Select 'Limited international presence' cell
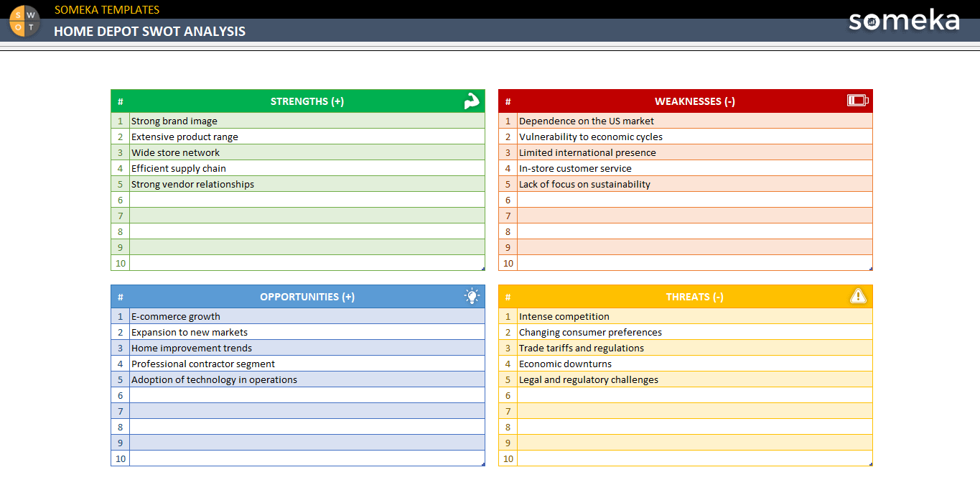This screenshot has height=503, width=980. coord(695,152)
